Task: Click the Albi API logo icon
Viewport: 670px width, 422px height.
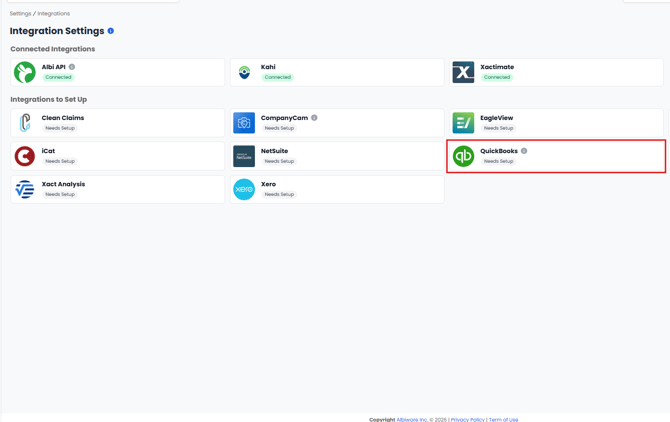Action: pos(25,72)
